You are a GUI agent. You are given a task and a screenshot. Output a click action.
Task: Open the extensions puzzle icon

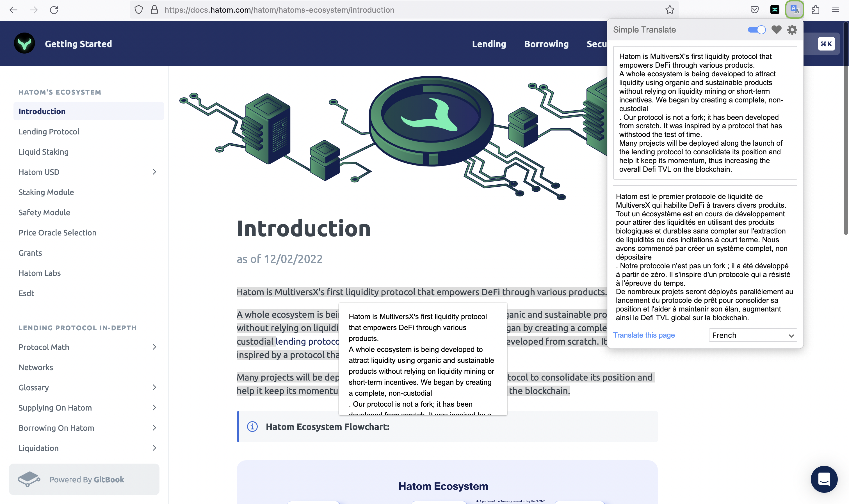[815, 10]
